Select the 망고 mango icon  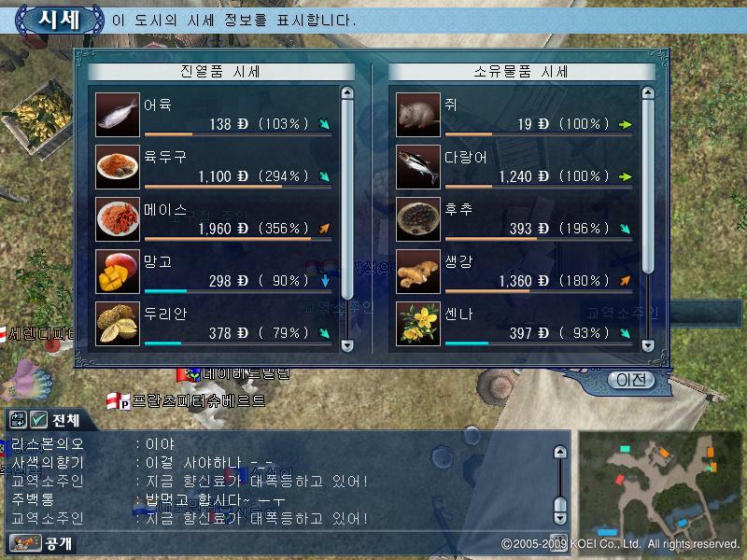(x=118, y=272)
